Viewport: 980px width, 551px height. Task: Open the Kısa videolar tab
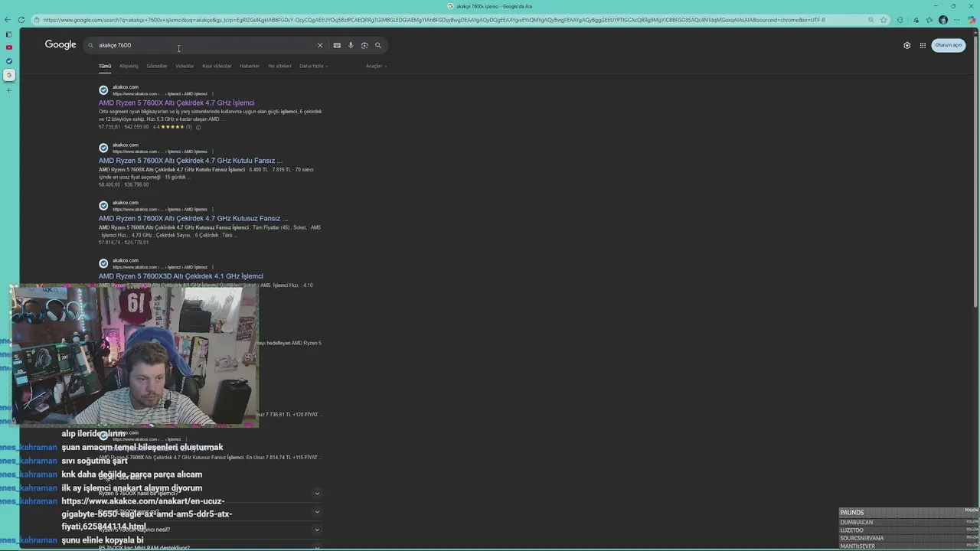click(217, 66)
